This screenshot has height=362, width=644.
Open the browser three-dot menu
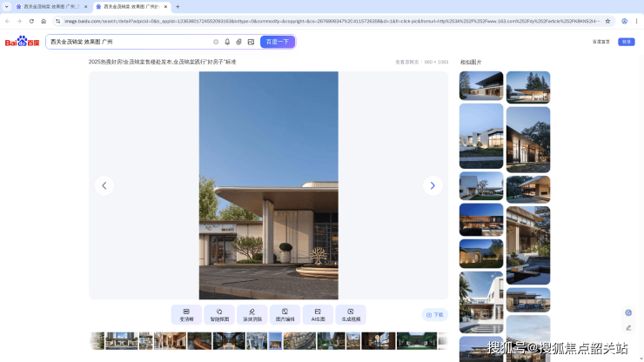coord(637,21)
